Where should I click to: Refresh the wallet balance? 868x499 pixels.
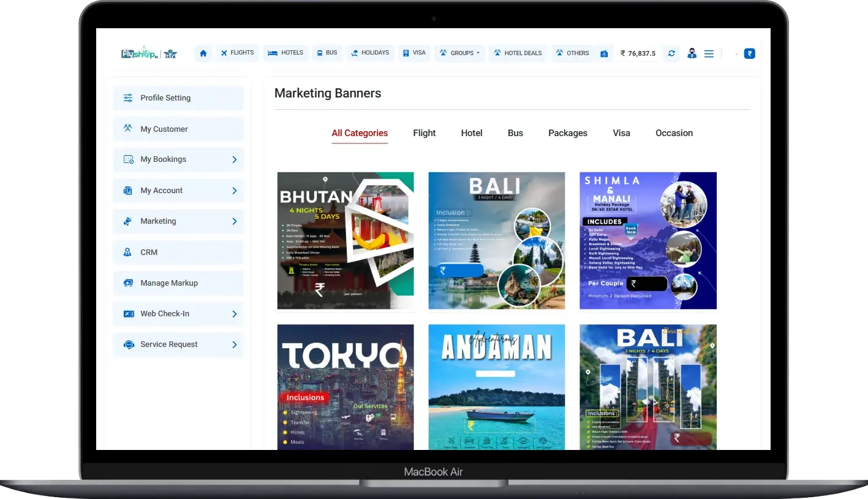[671, 53]
